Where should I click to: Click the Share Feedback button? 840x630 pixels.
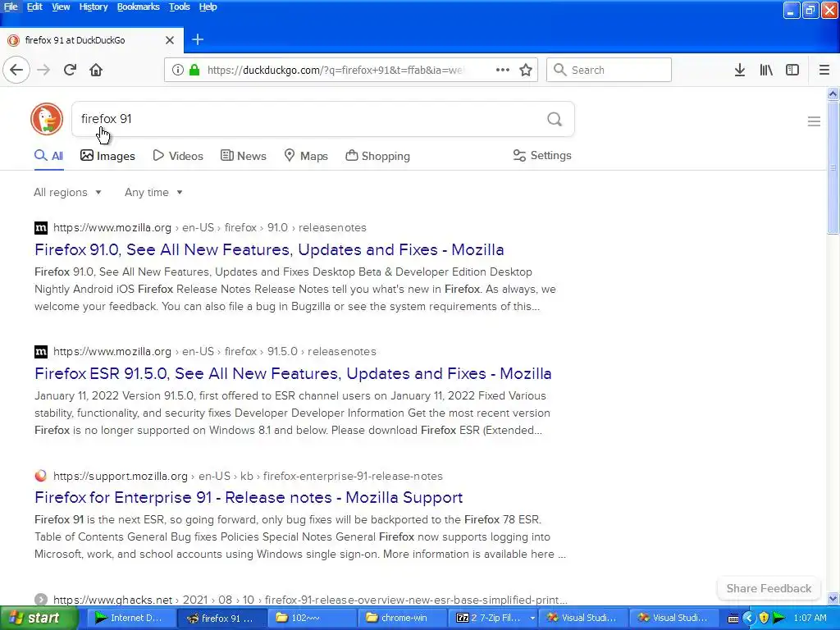pyautogui.click(x=769, y=588)
